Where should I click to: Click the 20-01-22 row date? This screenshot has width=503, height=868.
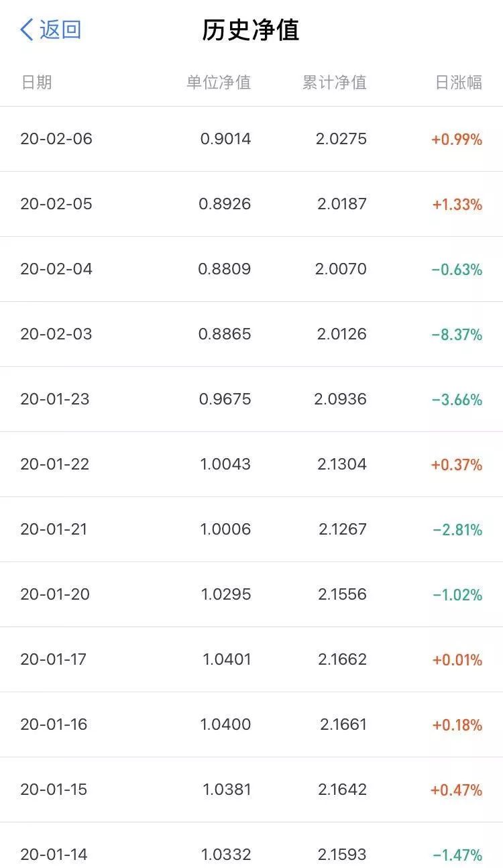(x=55, y=464)
